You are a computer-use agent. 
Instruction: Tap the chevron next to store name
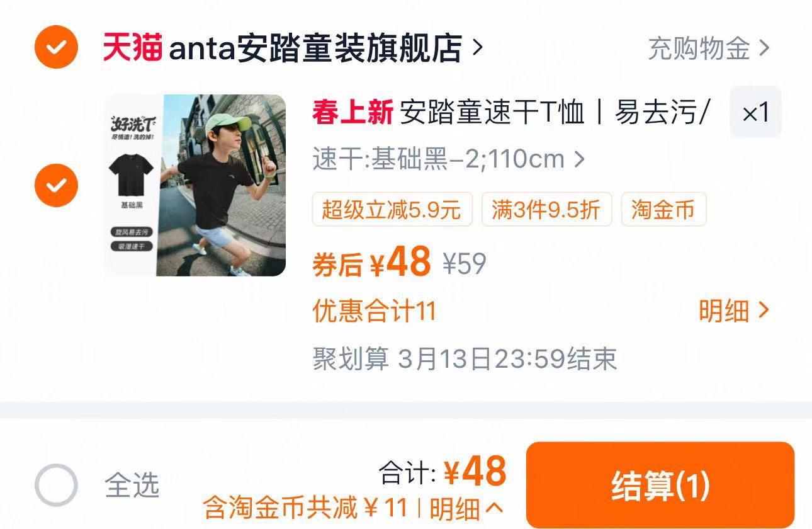point(477,47)
